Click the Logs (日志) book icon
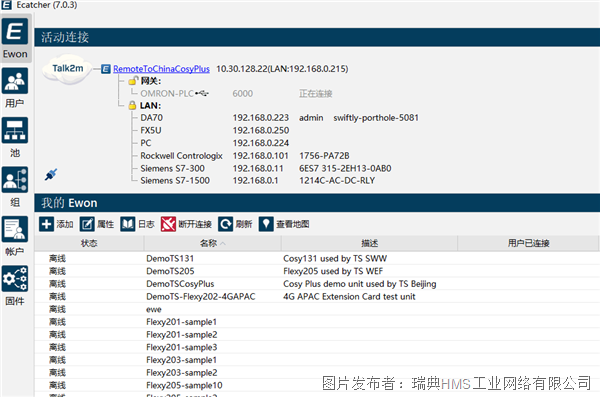This screenshot has height=397, width=600. click(x=127, y=224)
